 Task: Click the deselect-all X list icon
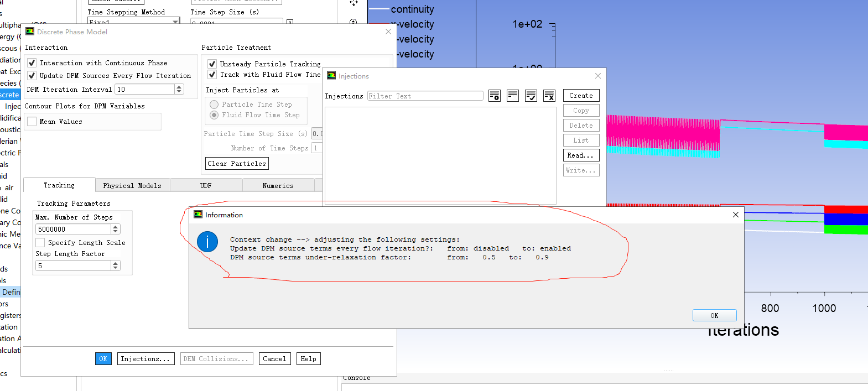[x=549, y=96]
